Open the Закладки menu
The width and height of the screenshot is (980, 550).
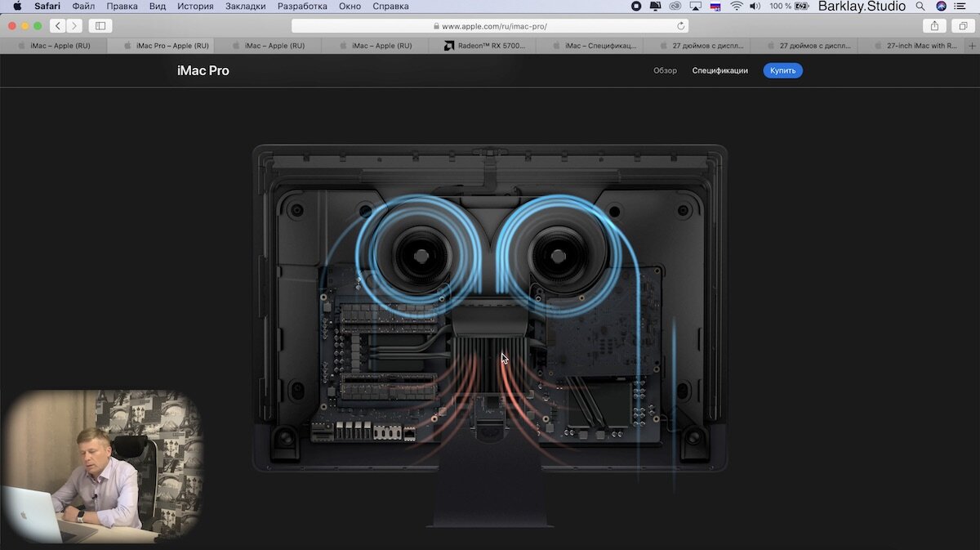246,6
